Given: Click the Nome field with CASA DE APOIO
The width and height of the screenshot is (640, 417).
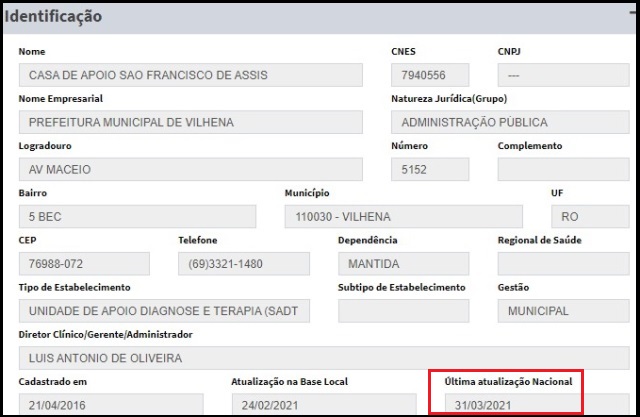Looking at the screenshot, I should 190,76.
